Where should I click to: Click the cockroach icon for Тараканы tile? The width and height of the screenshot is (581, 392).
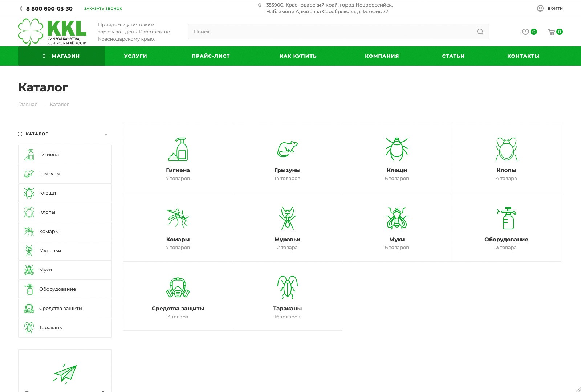(287, 287)
